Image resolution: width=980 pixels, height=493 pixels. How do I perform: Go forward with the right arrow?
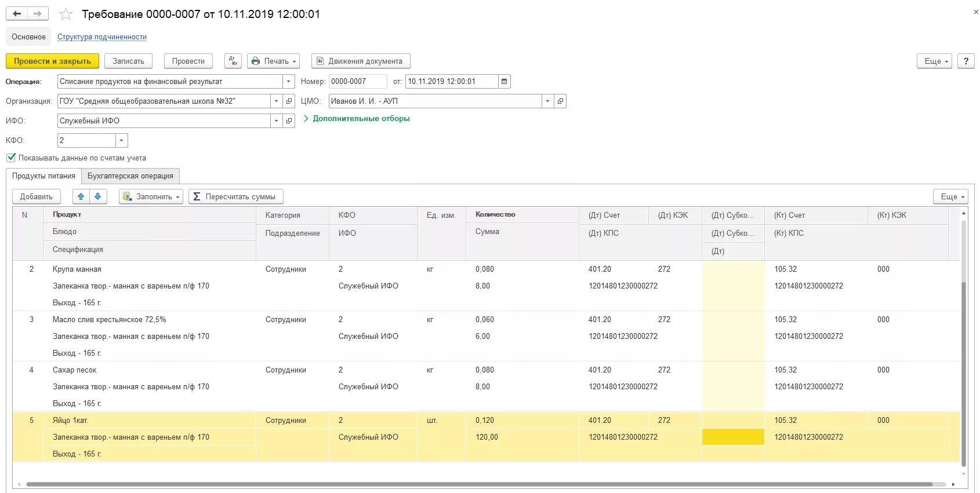click(38, 13)
